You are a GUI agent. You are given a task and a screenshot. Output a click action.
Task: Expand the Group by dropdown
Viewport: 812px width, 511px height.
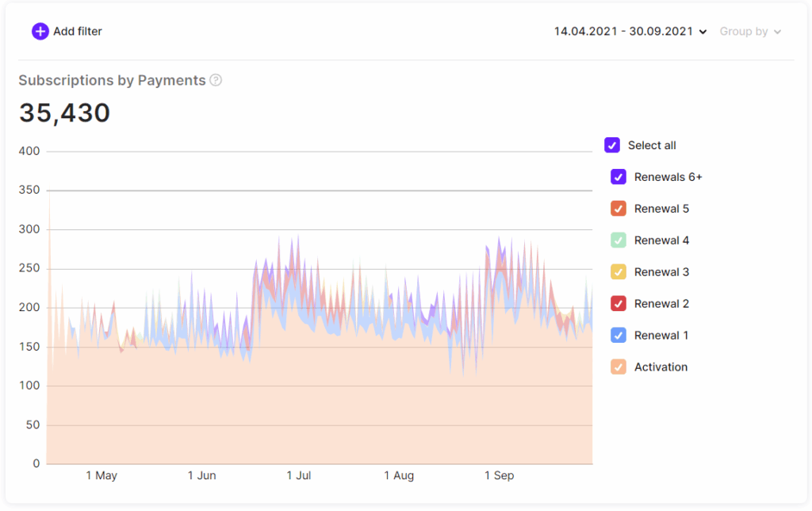click(750, 32)
